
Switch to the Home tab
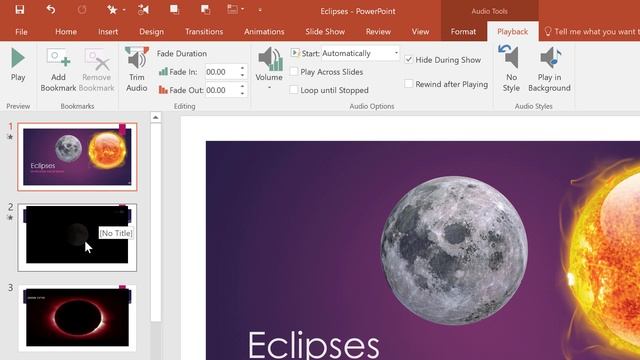click(x=66, y=31)
